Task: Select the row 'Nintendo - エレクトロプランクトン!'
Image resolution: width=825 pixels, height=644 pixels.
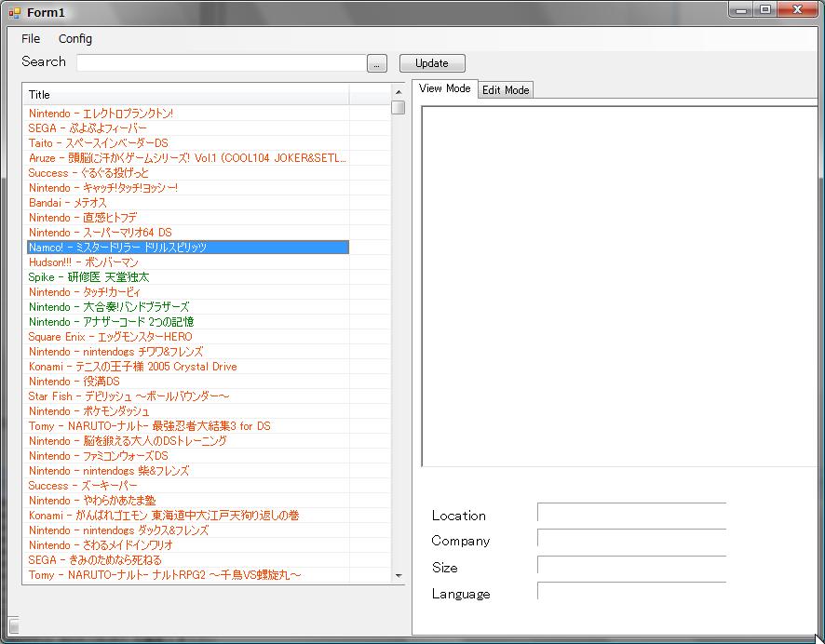Action: 188,114
